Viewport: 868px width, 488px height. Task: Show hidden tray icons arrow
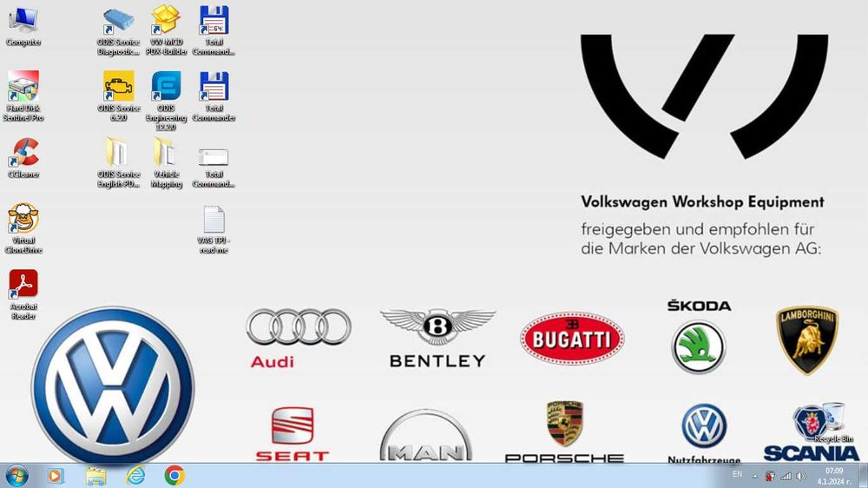tap(754, 476)
